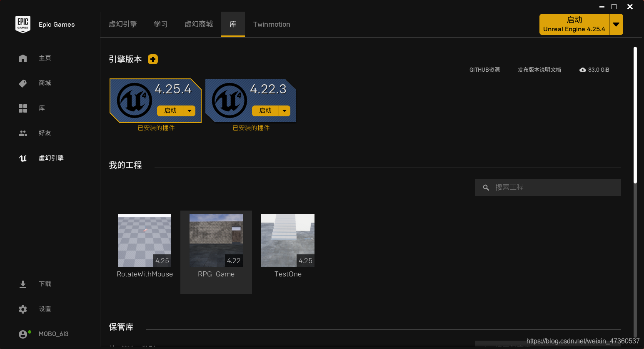Select the TestOne project thumbnail
Viewport: 644px width, 349px height.
click(288, 241)
